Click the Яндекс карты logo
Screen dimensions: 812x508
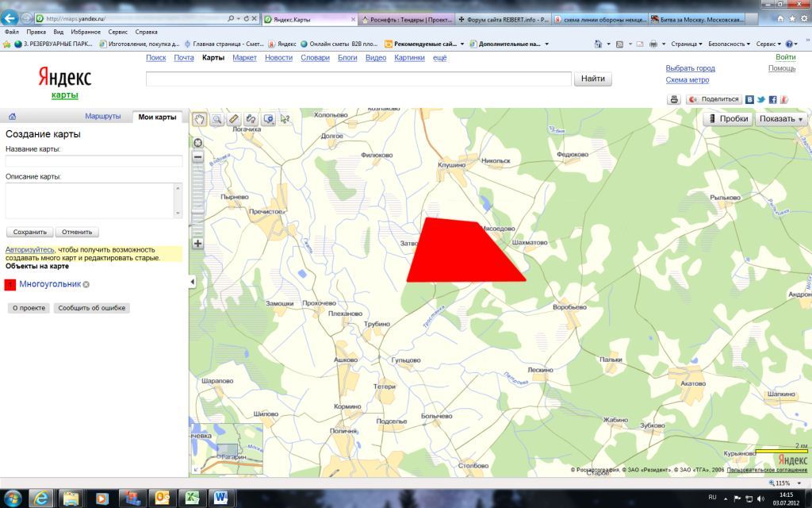point(65,82)
